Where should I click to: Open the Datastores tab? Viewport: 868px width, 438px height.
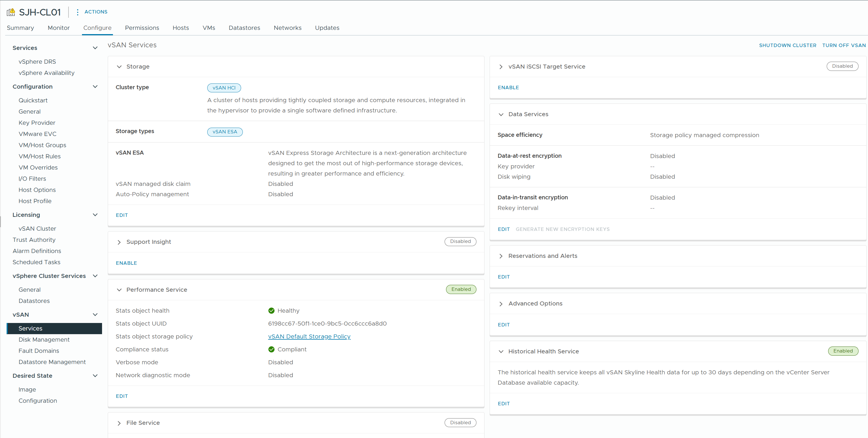244,28
